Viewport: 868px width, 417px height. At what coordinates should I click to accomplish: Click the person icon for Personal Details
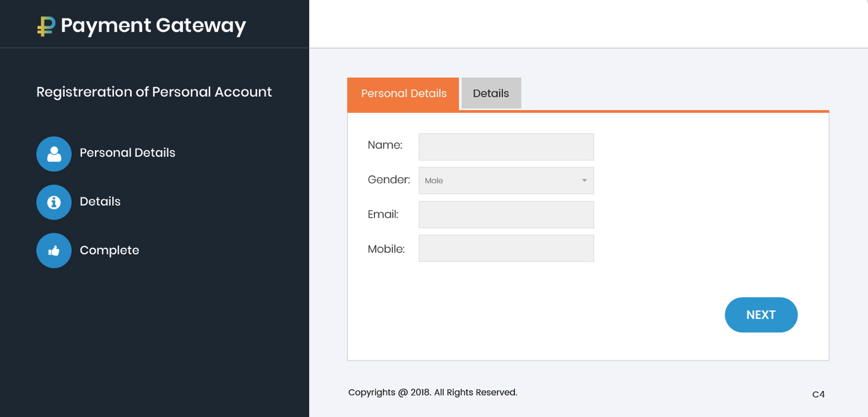54,153
